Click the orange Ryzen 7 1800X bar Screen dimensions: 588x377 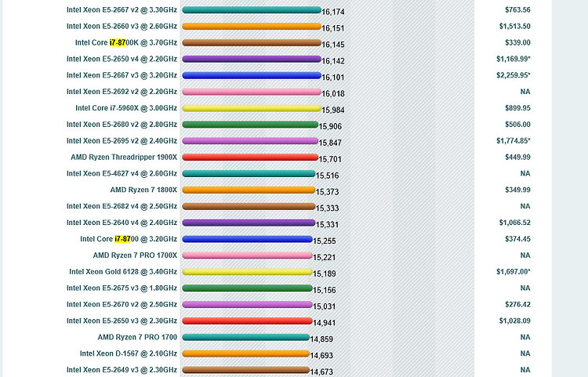click(249, 190)
